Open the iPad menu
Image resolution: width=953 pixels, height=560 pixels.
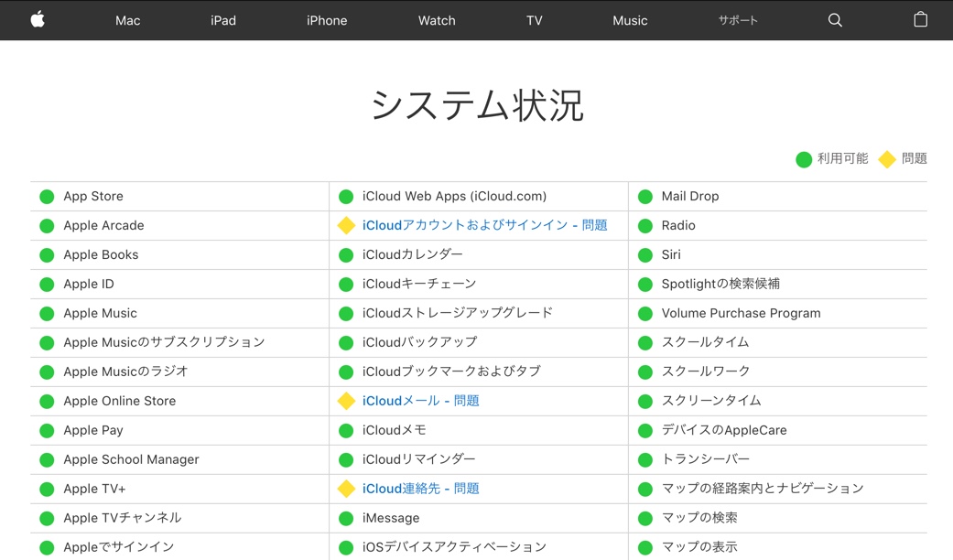click(x=223, y=20)
